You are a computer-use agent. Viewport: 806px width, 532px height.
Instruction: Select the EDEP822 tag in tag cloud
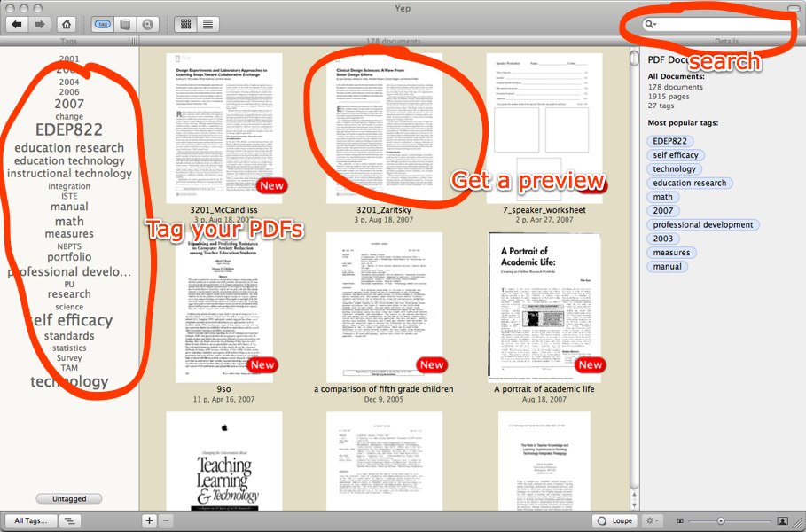69,130
